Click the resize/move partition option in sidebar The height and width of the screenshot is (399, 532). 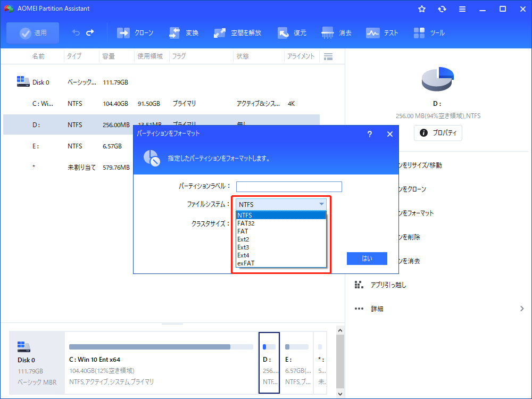coord(420,165)
